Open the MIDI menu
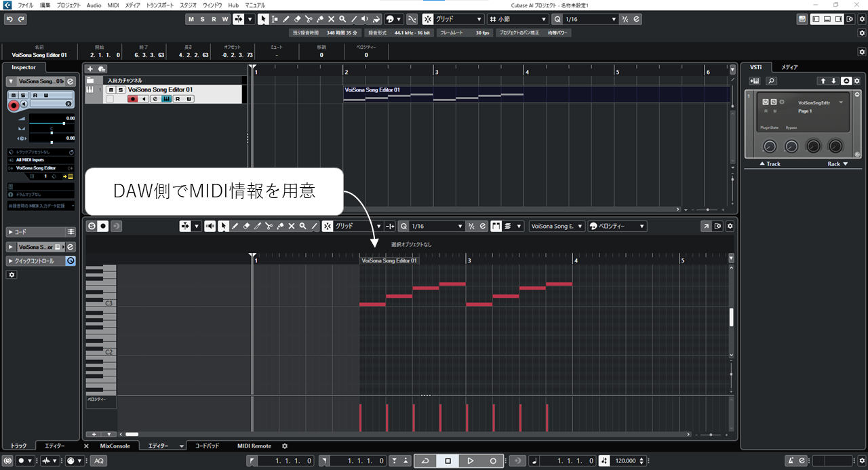The width and height of the screenshot is (868, 470). [x=113, y=5]
